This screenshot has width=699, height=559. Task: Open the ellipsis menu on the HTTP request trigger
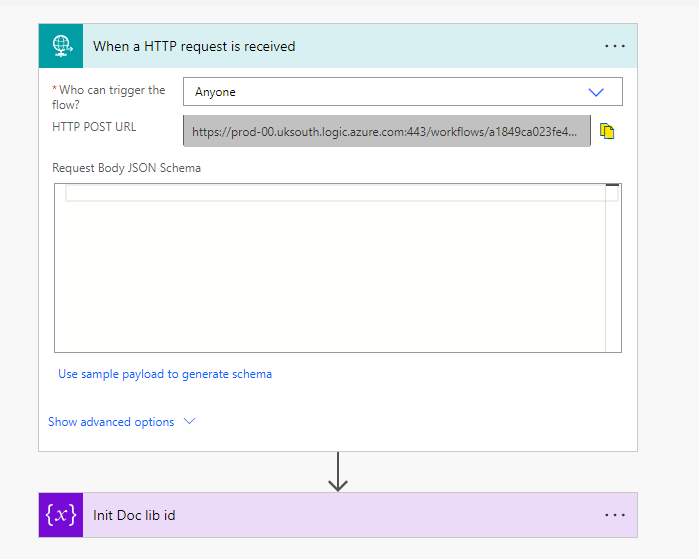pyautogui.click(x=614, y=46)
